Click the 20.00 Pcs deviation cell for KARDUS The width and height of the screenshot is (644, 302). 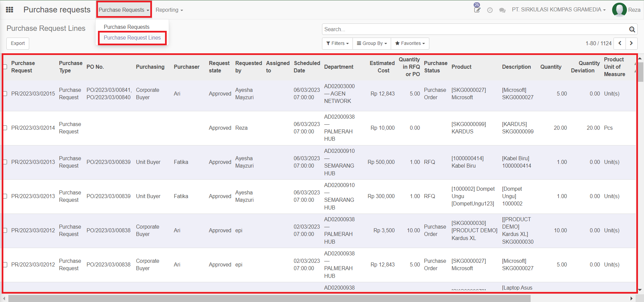click(x=593, y=128)
